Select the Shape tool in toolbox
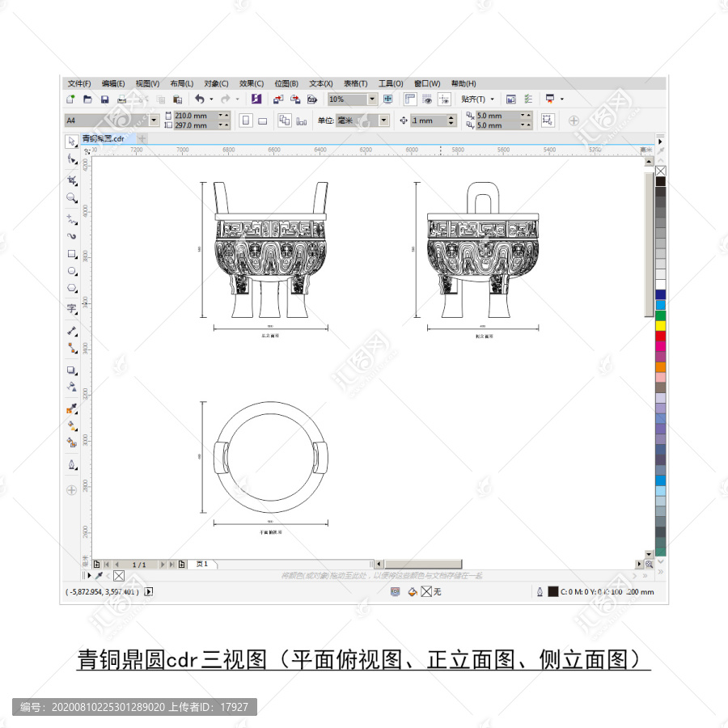 (x=71, y=159)
